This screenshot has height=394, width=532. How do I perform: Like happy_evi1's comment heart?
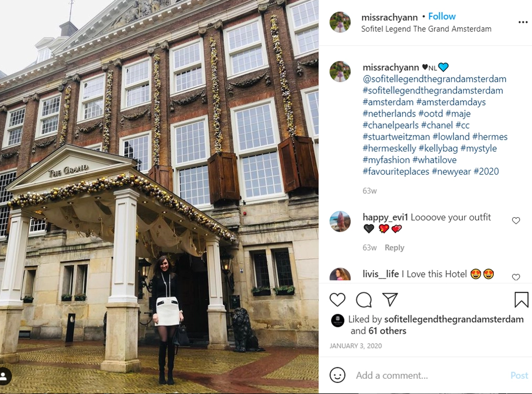point(516,220)
